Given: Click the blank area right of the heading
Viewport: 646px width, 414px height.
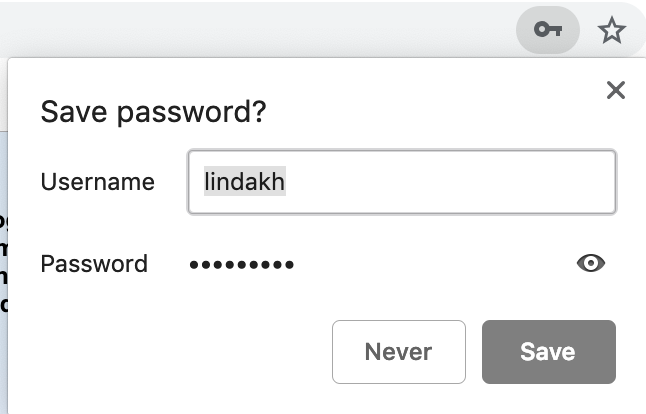Looking at the screenshot, I should [430, 112].
